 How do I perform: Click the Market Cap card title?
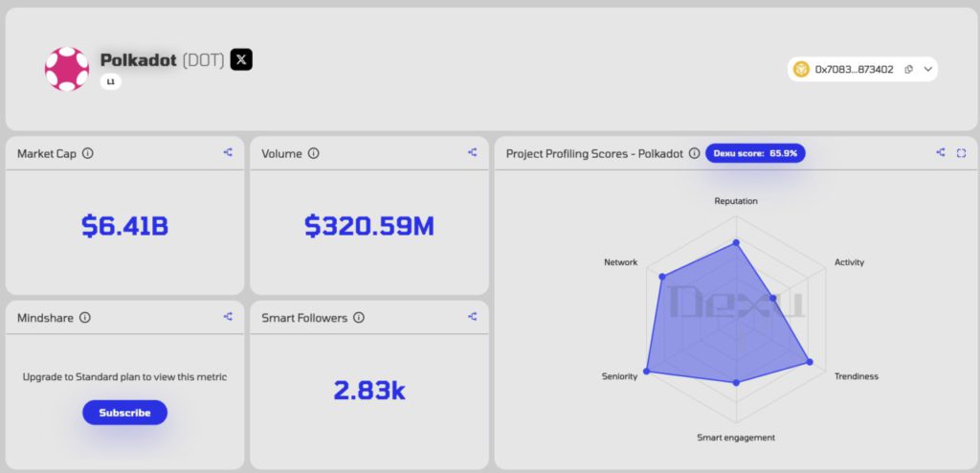[47, 153]
